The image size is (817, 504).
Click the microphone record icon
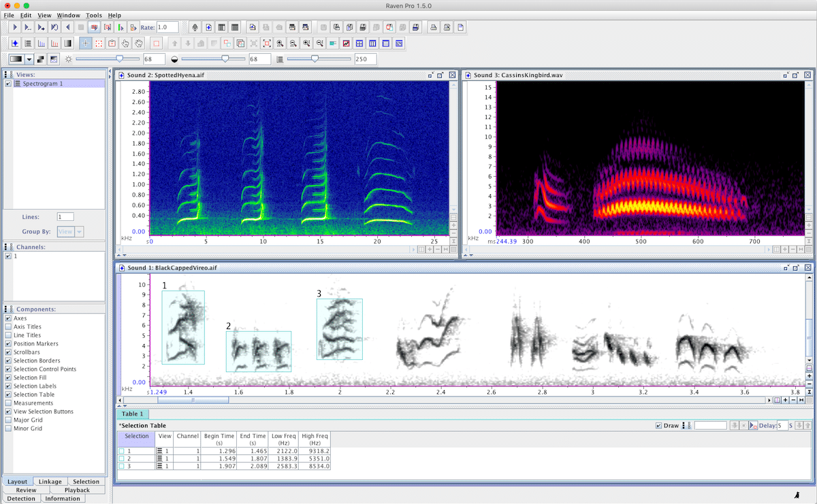pyautogui.click(x=195, y=27)
